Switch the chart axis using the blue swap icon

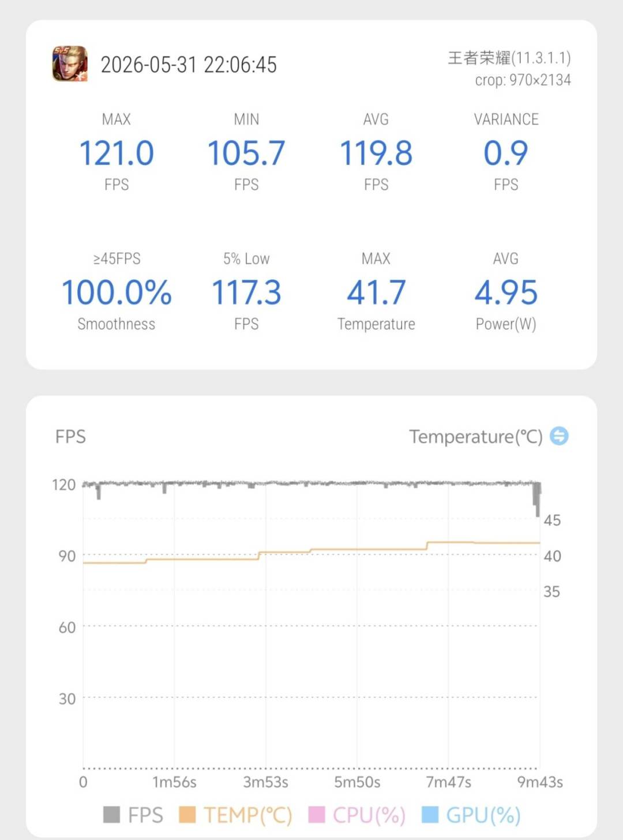tap(559, 436)
